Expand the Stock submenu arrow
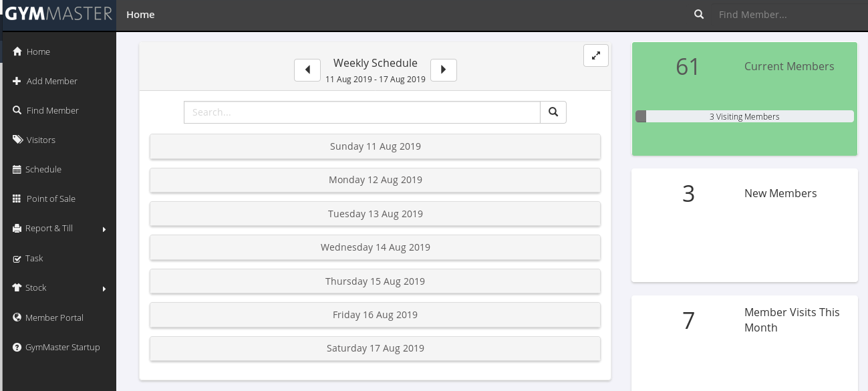 (104, 289)
